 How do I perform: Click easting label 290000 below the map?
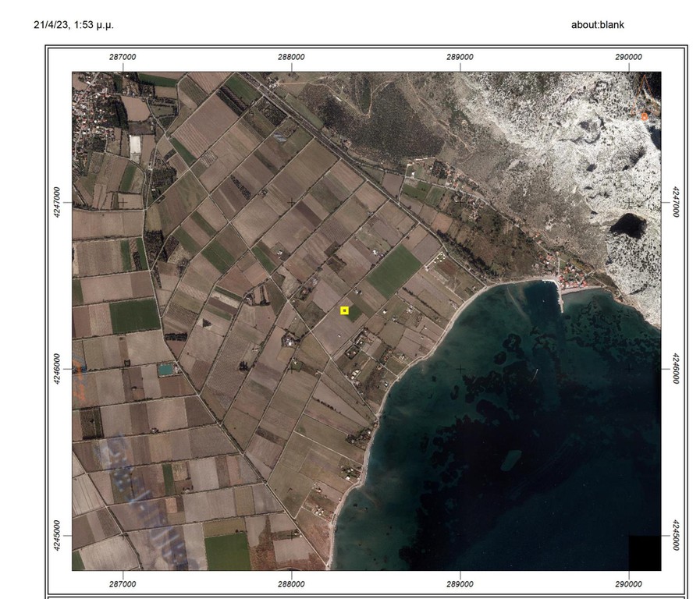tap(628, 584)
